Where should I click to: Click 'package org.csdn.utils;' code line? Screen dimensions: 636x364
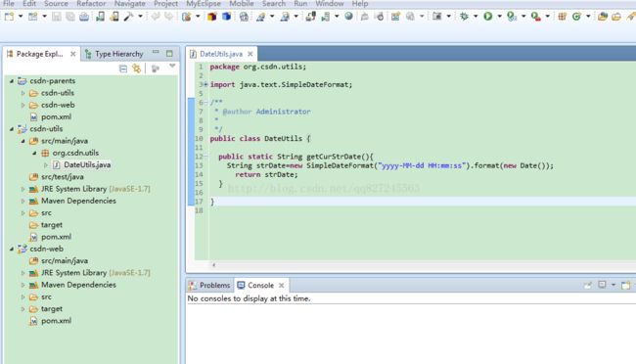click(258, 67)
